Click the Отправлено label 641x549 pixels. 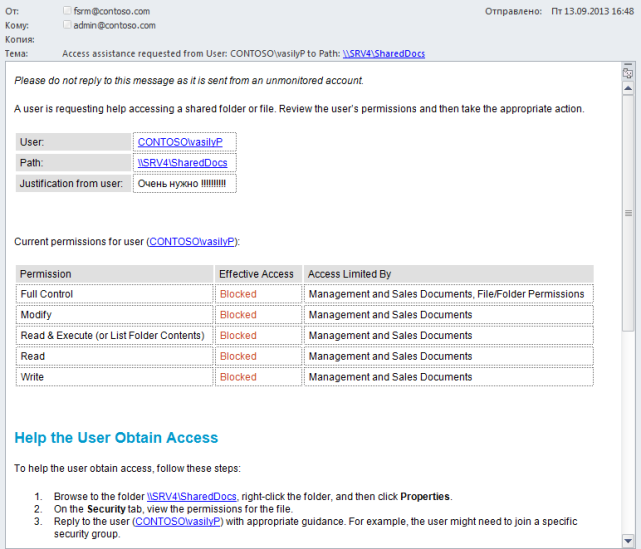click(513, 11)
